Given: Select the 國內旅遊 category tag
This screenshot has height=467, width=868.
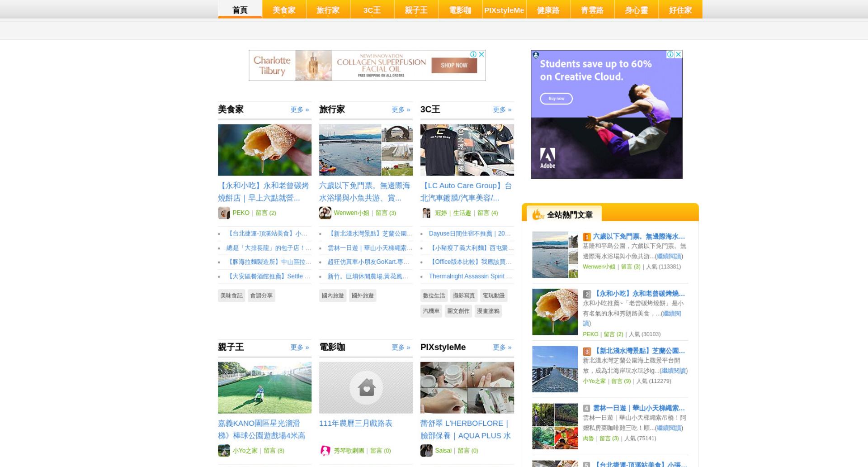Looking at the screenshot, I should (x=333, y=295).
